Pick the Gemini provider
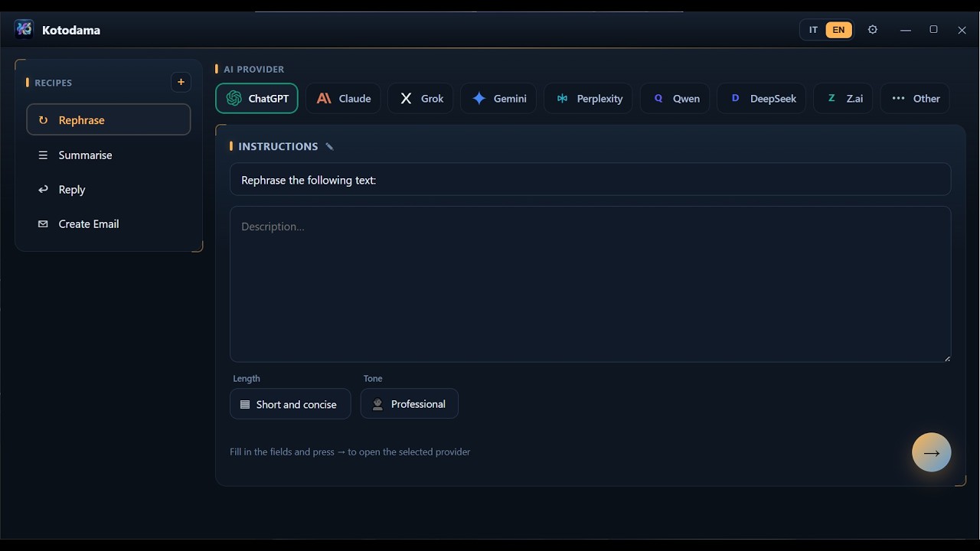 [x=498, y=98]
